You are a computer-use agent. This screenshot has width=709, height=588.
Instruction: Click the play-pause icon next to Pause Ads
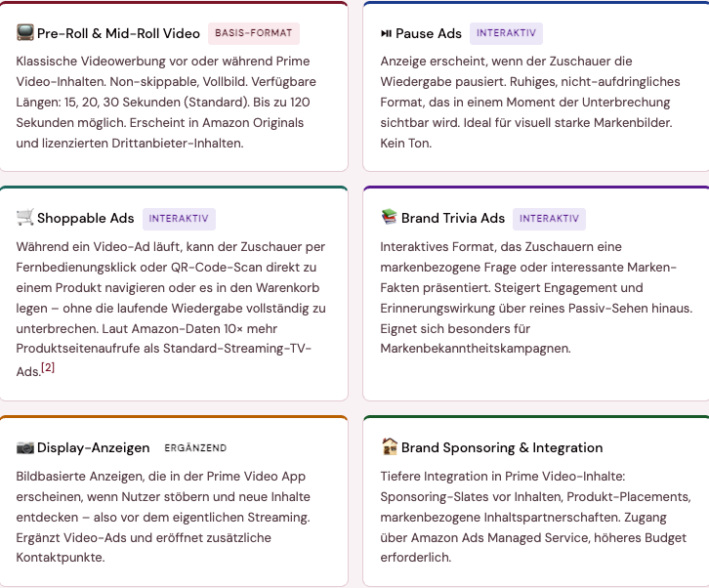pos(386,33)
